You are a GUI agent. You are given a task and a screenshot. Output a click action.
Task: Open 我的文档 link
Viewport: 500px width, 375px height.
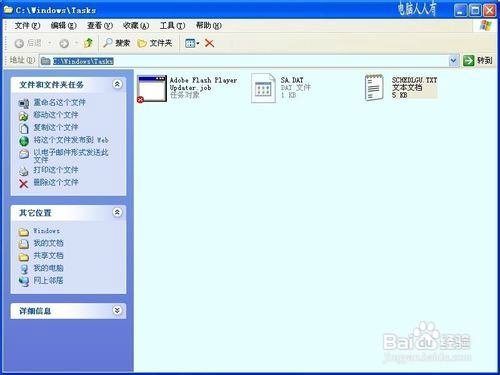(48, 243)
